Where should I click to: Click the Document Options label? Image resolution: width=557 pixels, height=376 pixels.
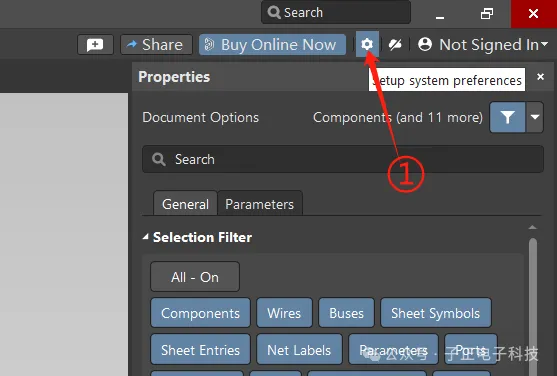coord(200,117)
